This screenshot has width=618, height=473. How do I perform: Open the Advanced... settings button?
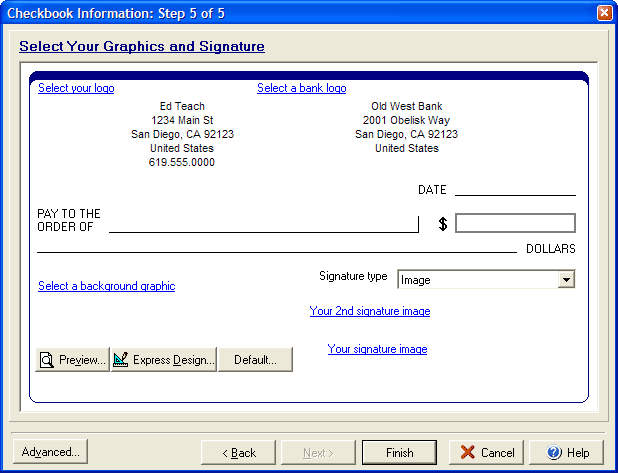click(x=50, y=452)
